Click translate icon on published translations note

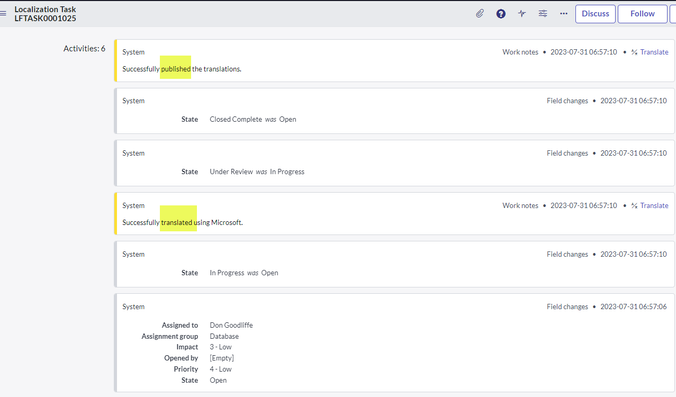(x=634, y=52)
